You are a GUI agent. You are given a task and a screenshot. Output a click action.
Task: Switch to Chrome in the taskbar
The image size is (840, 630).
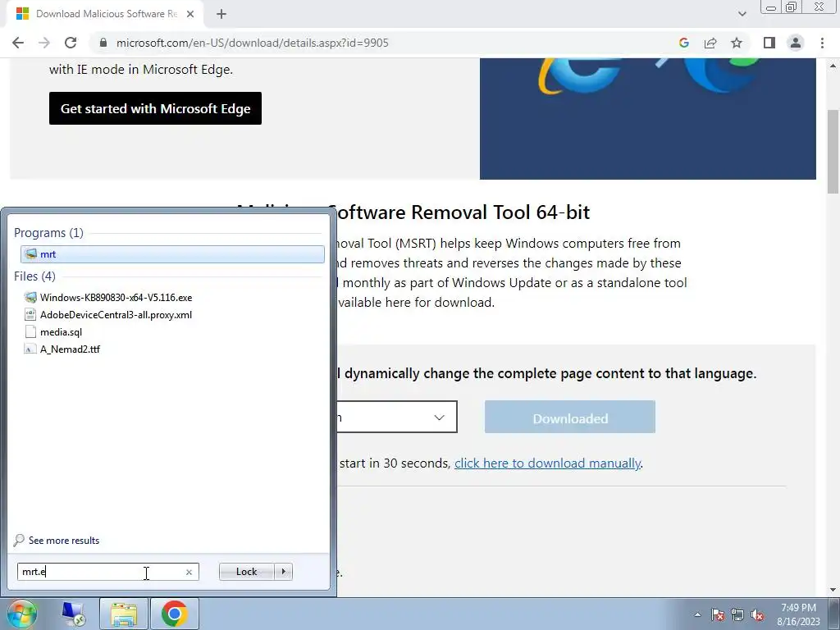175,614
